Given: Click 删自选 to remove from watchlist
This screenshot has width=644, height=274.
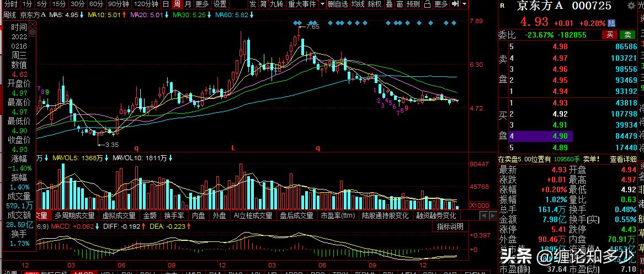Looking at the screenshot, I should [338, 4].
